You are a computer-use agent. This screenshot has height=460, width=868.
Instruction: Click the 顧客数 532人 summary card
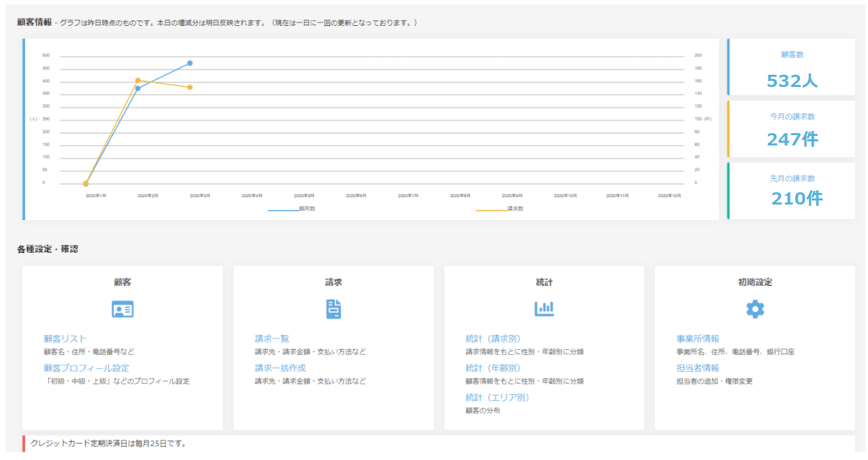click(x=791, y=67)
